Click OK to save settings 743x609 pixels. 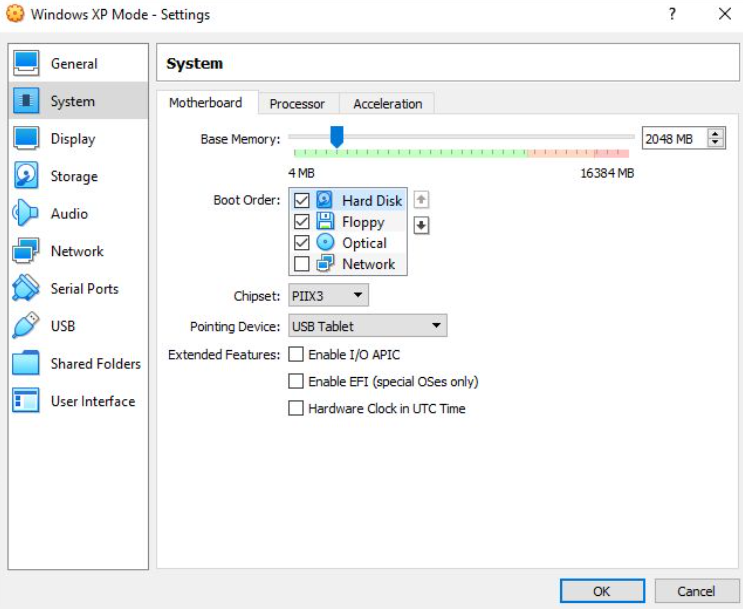[602, 591]
